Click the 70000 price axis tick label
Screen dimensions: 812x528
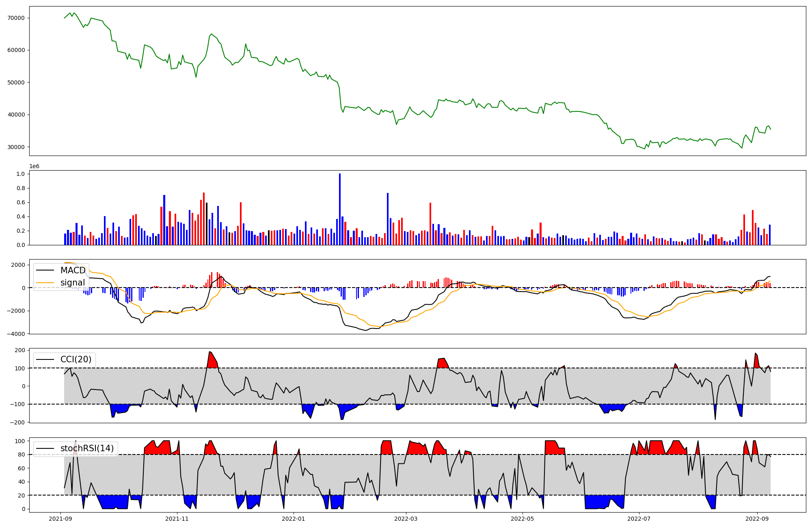[x=16, y=18]
